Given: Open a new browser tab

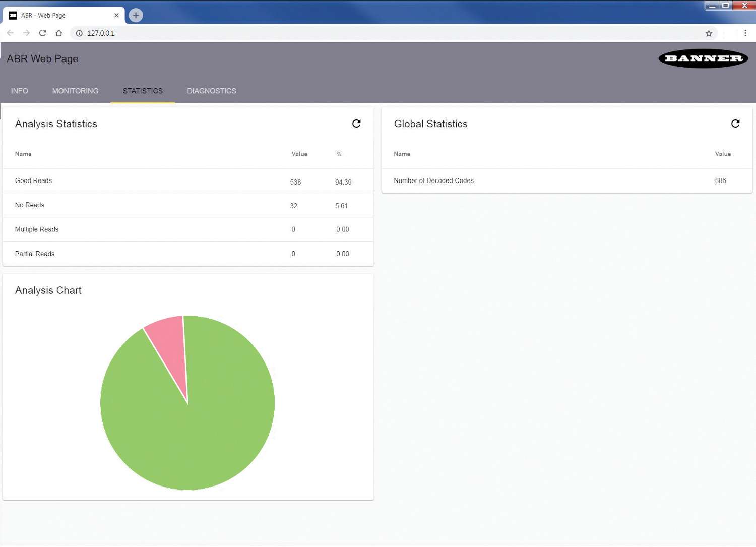Looking at the screenshot, I should tap(135, 15).
